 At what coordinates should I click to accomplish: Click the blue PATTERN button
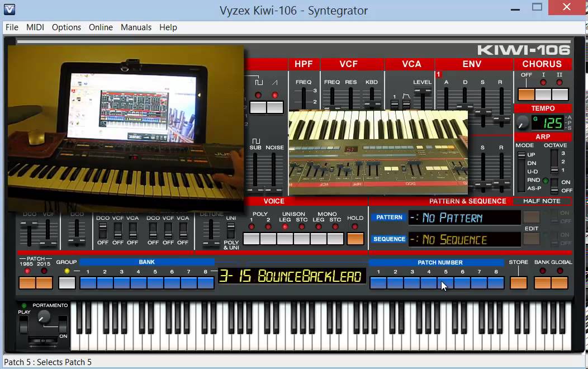point(389,217)
